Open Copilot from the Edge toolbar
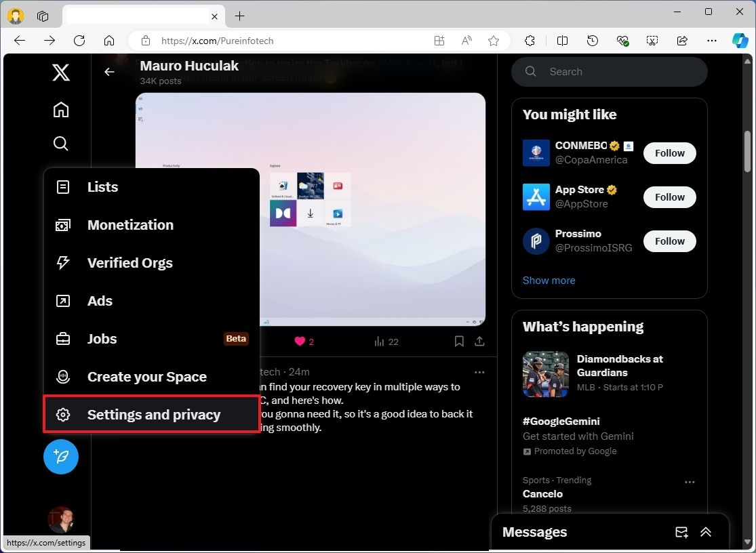 [x=740, y=41]
